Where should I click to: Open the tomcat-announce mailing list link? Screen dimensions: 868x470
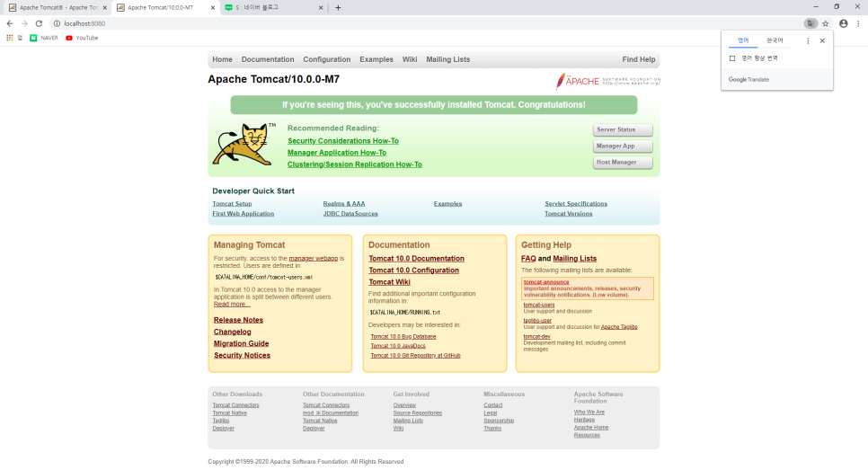pos(545,282)
